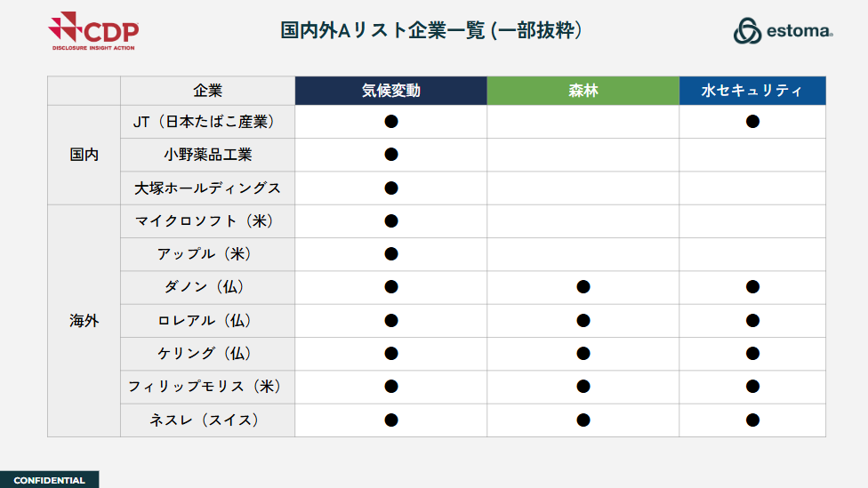868x488 pixels.
Task: Select the マイクロソフト（米） cell
Action: point(207,221)
